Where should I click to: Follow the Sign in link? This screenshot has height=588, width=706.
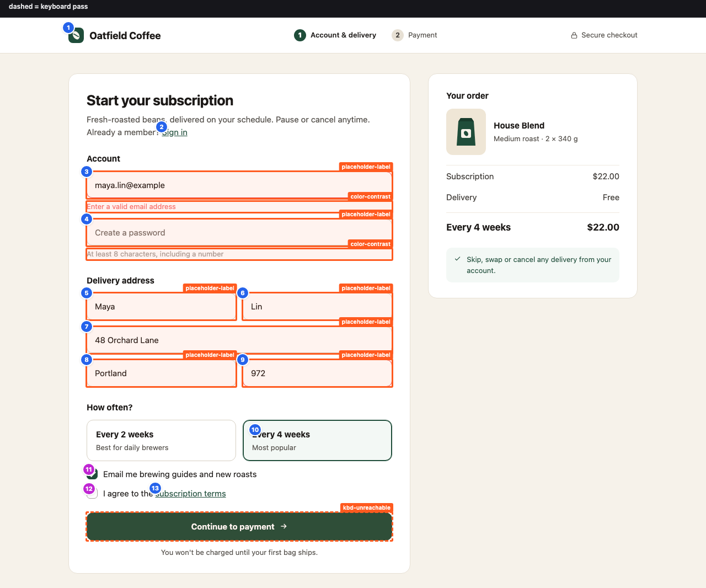pyautogui.click(x=175, y=132)
